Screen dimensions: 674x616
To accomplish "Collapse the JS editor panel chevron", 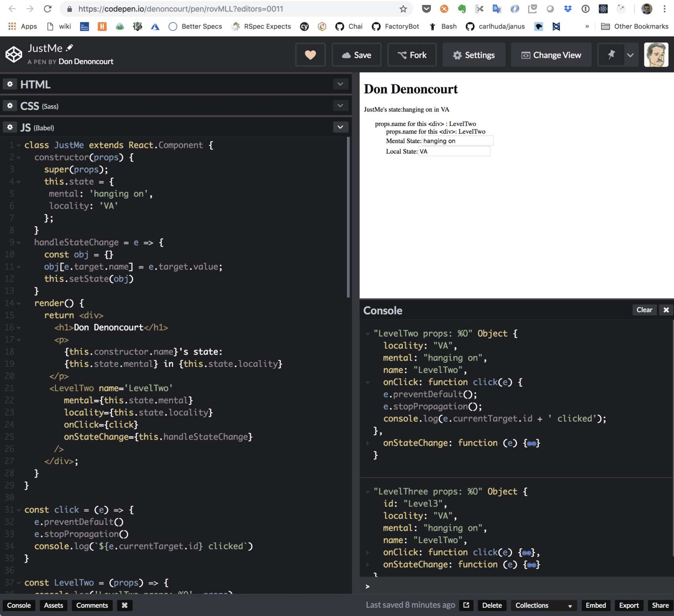I will 340,127.
